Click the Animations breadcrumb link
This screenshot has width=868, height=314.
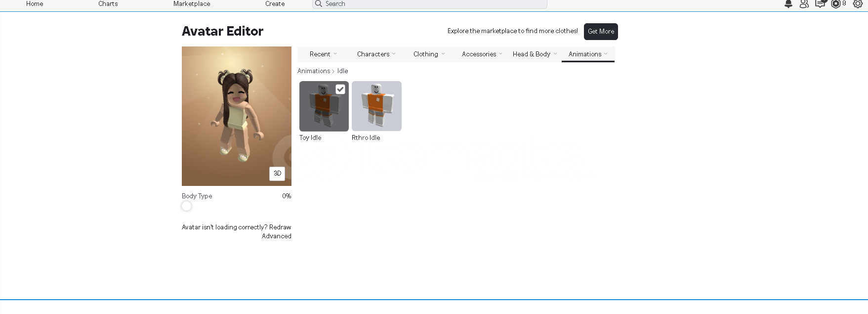tap(314, 71)
